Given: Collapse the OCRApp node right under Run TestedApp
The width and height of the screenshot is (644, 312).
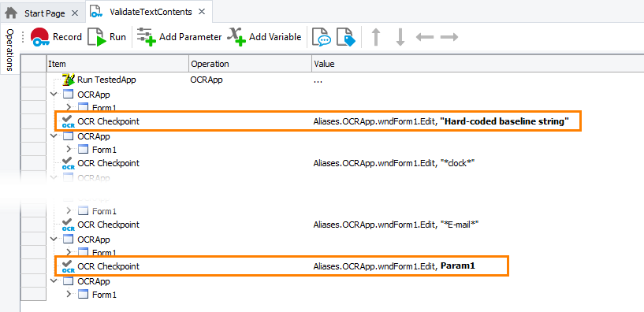Looking at the screenshot, I should point(54,94).
